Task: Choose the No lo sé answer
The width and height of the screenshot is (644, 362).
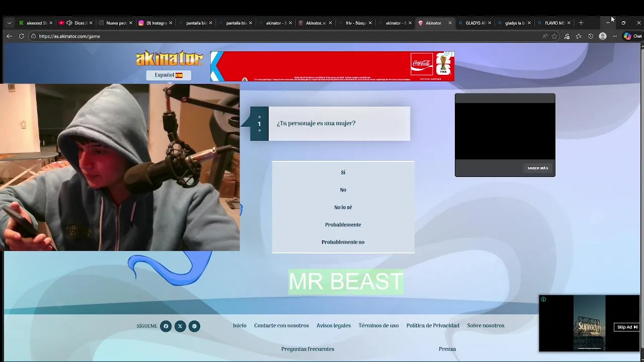Action: 343,207
